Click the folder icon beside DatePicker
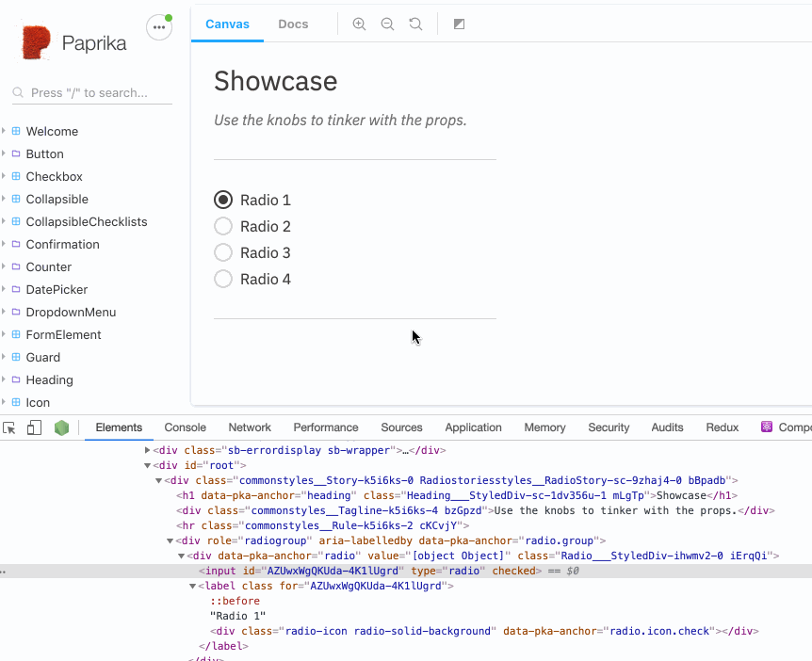Screen dimensions: 812x661 tap(16, 289)
